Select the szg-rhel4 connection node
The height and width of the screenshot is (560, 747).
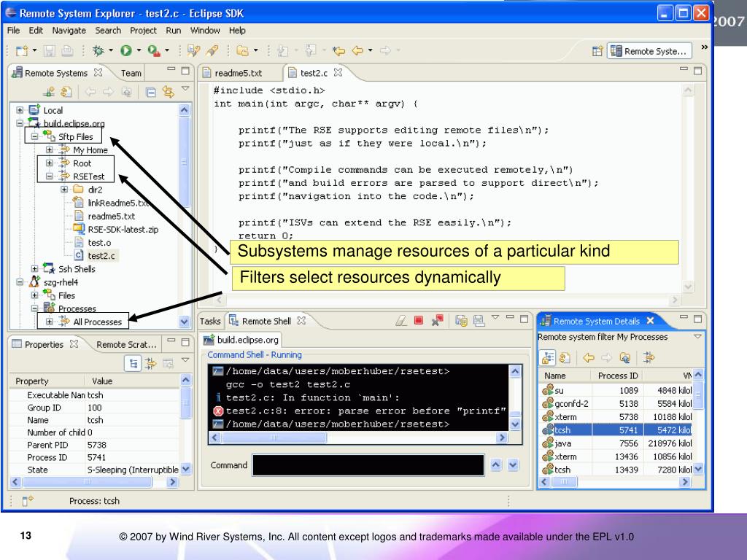pos(61,282)
